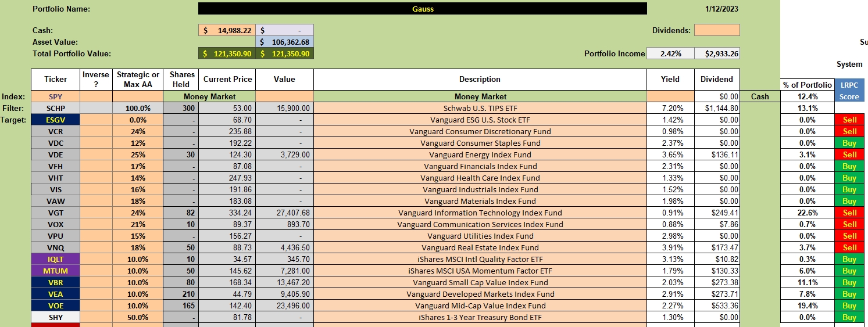Image resolution: width=868 pixels, height=327 pixels.
Task: Click VOE value 23,496.00 cell
Action: coord(284,306)
